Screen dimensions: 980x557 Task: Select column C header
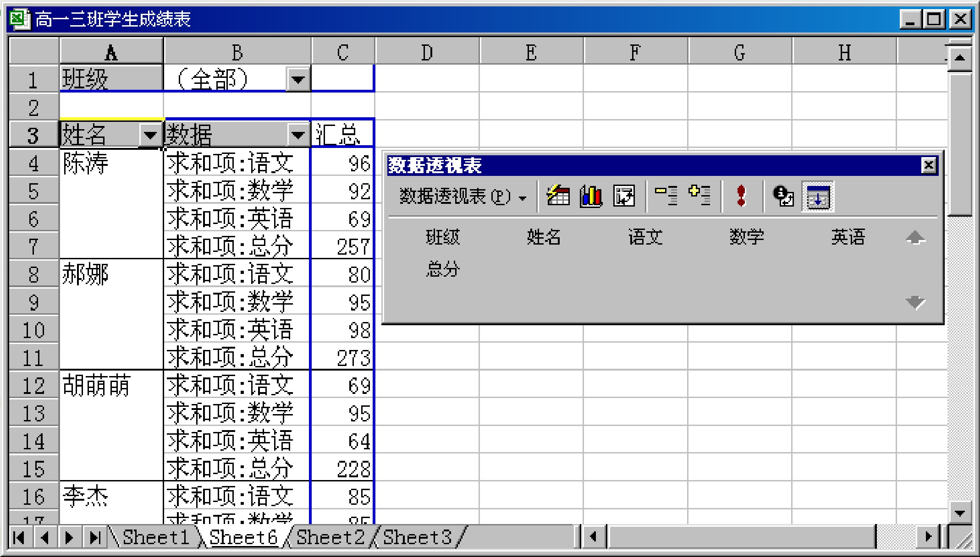[343, 51]
